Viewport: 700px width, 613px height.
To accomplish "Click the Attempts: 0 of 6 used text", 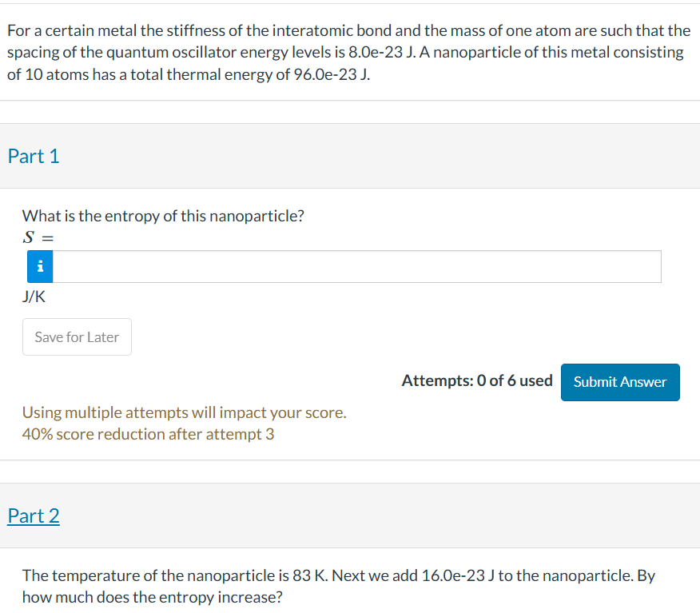I will (x=477, y=380).
